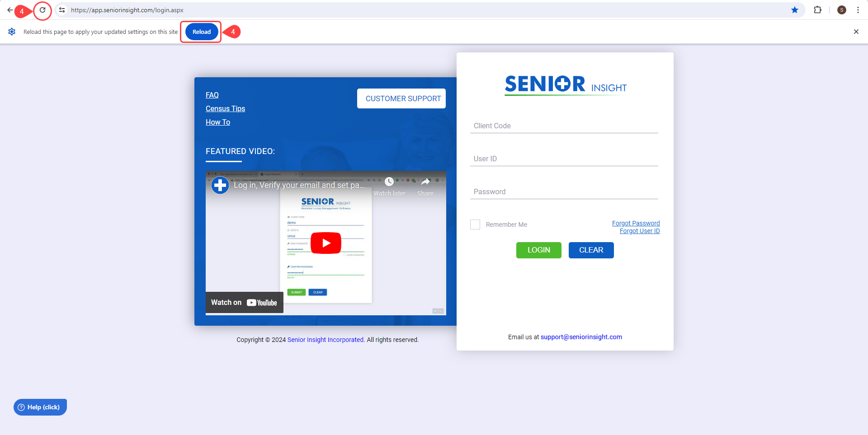Image resolution: width=868 pixels, height=435 pixels.
Task: Open the FAQ link
Action: [x=212, y=95]
